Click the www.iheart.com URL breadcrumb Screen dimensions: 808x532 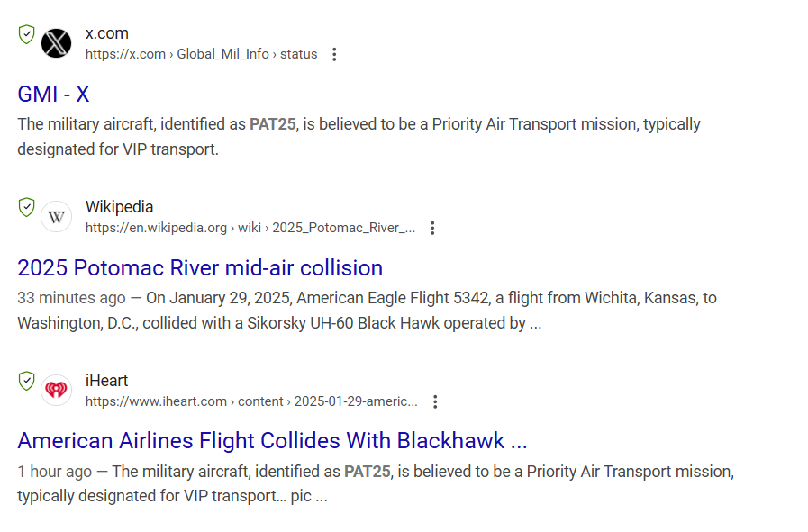251,401
